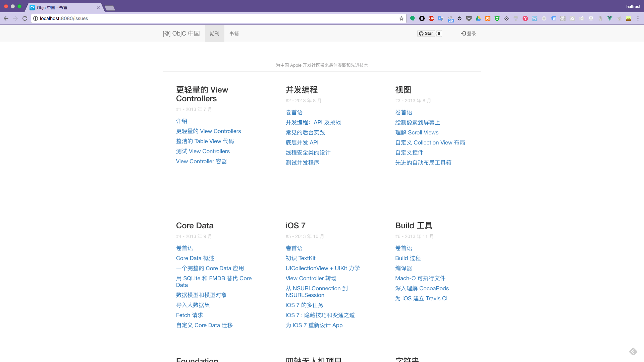
Task: Open a new tab next to the current tab
Action: point(110,8)
